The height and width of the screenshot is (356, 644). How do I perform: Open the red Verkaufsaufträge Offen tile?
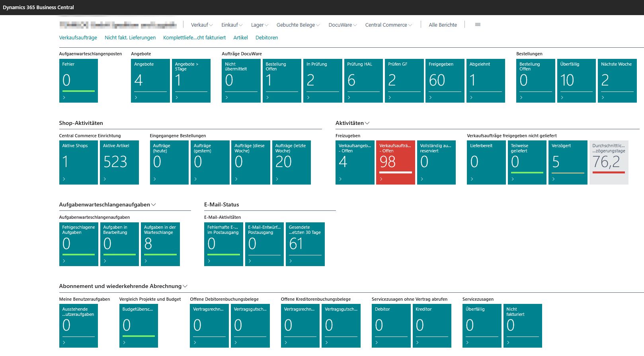395,162
